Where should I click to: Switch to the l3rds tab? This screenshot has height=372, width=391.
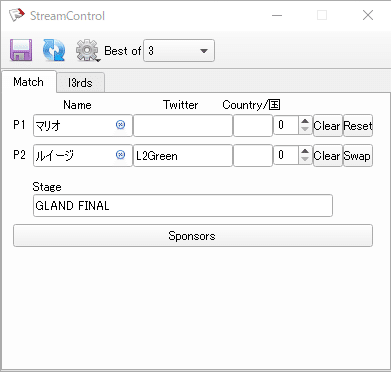[x=80, y=83]
